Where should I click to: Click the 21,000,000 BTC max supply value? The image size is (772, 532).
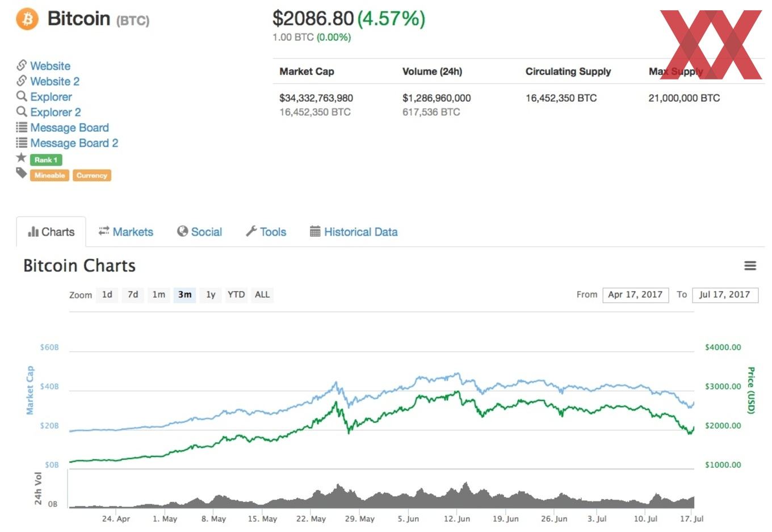click(x=684, y=98)
